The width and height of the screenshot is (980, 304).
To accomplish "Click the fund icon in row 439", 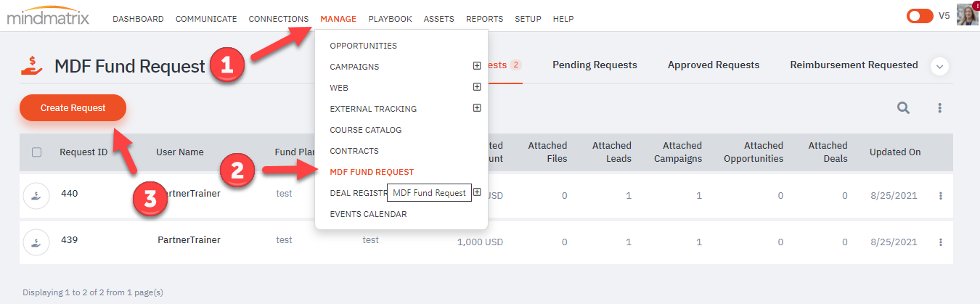I will coord(36,242).
